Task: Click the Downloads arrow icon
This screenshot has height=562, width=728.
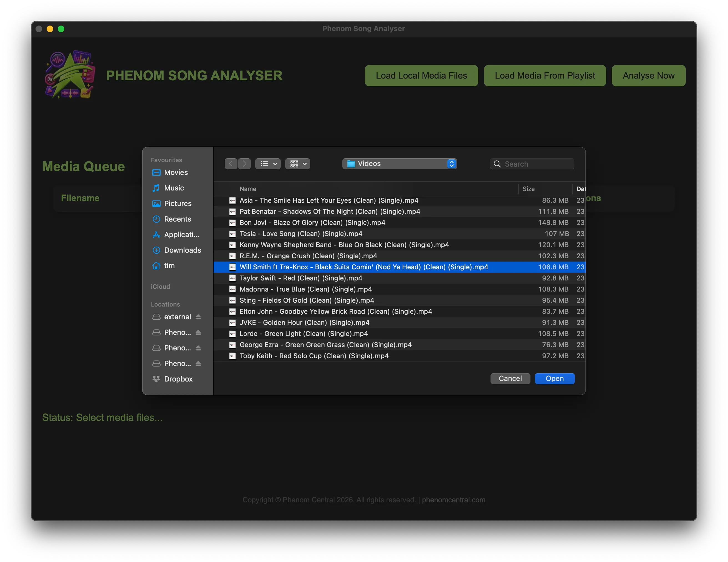Action: tap(156, 250)
